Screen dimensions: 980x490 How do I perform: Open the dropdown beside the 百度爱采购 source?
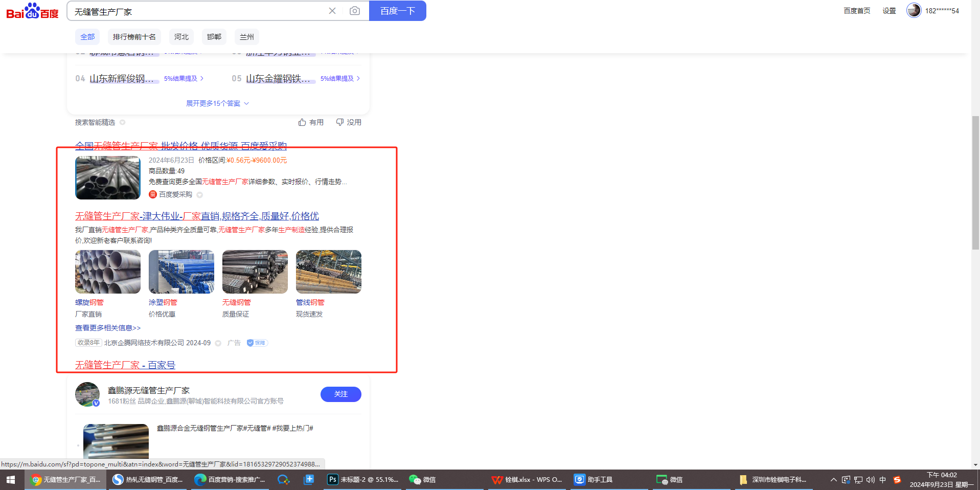200,195
